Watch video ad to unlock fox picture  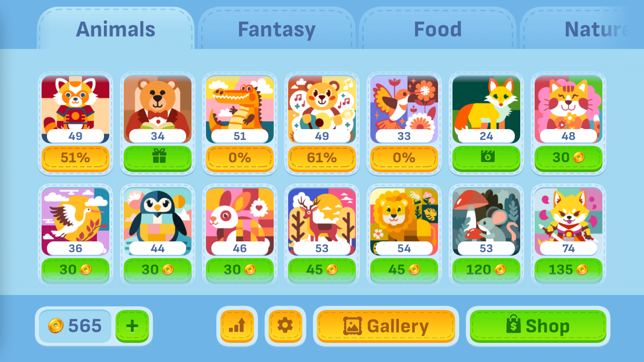pyautogui.click(x=486, y=158)
